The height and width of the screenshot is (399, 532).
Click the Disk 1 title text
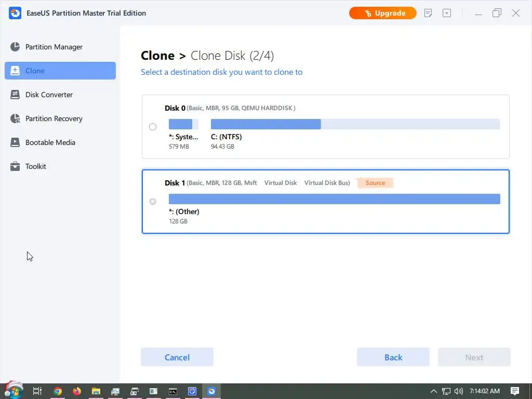pyautogui.click(x=175, y=183)
